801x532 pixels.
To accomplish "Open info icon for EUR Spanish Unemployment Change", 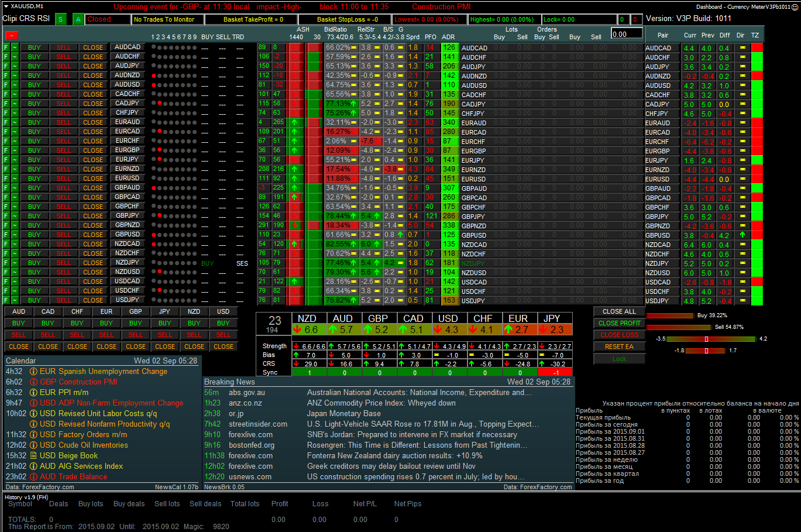I will click(33, 372).
